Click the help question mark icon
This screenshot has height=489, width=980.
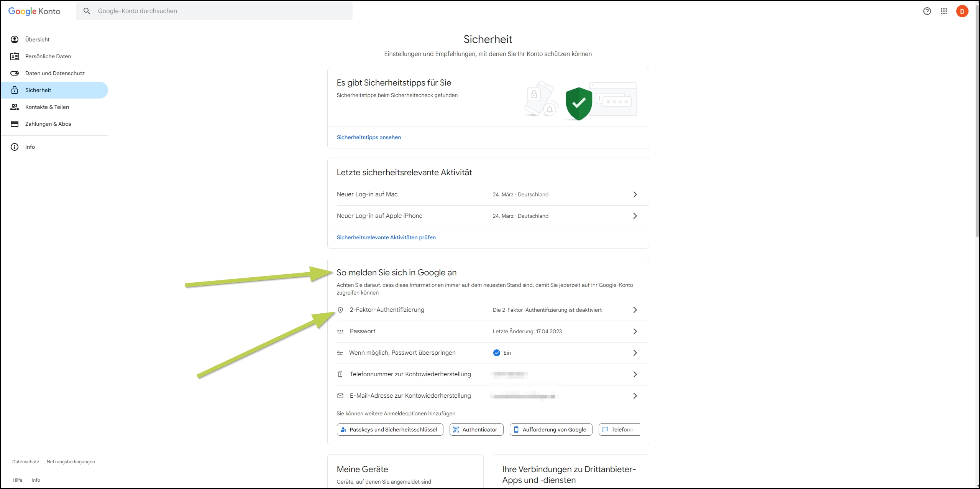click(927, 11)
